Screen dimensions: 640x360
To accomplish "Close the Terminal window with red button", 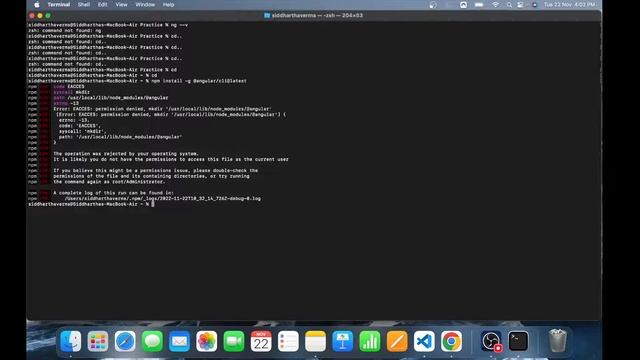I will coord(32,16).
